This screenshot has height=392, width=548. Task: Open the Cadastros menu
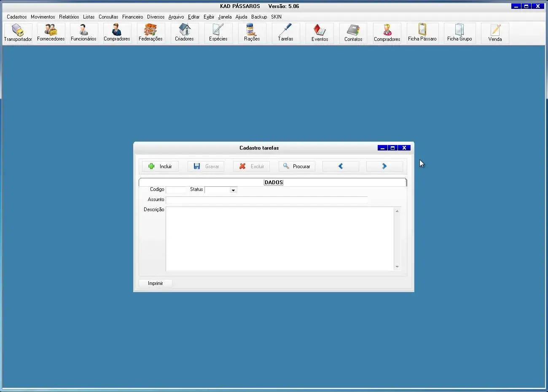(16, 17)
